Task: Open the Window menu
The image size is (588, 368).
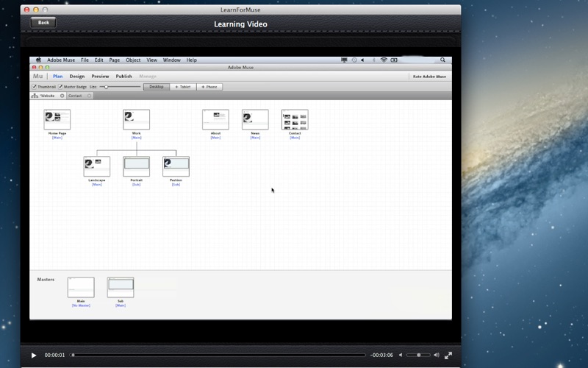Action: pyautogui.click(x=172, y=60)
